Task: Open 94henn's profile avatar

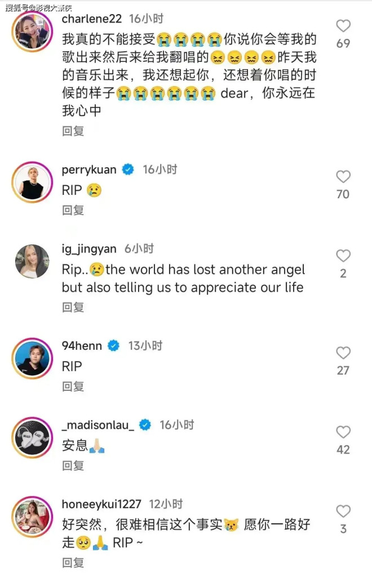Action: tap(32, 358)
